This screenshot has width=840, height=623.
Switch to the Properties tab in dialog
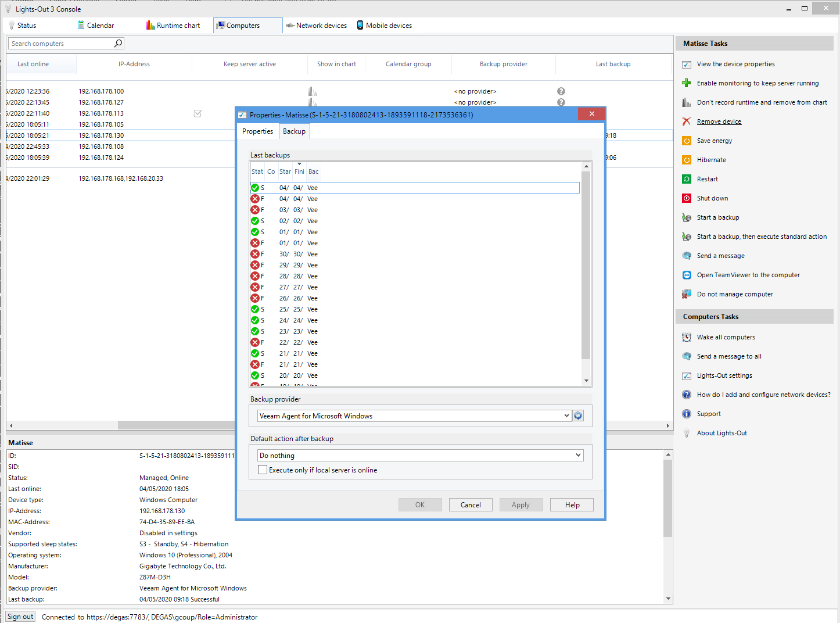[257, 131]
